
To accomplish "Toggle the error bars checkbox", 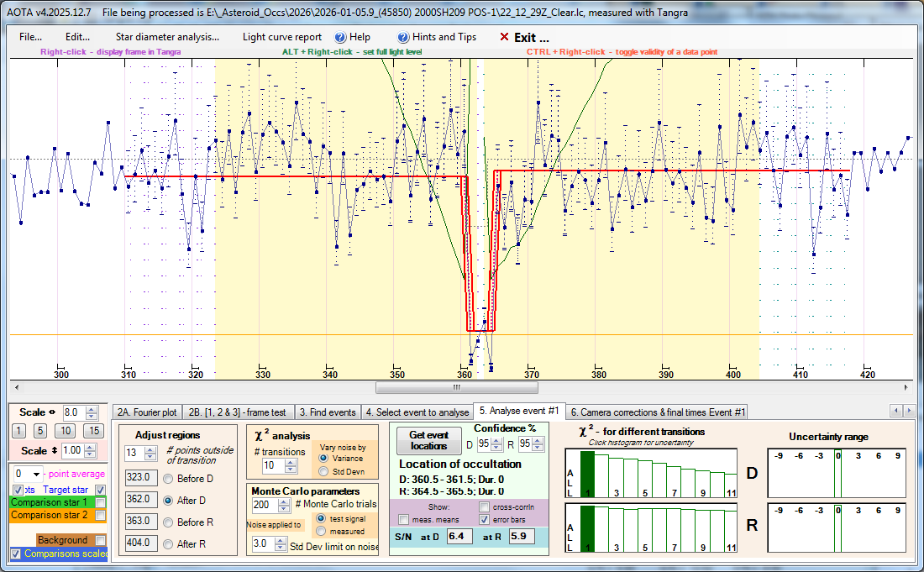I will [x=485, y=520].
